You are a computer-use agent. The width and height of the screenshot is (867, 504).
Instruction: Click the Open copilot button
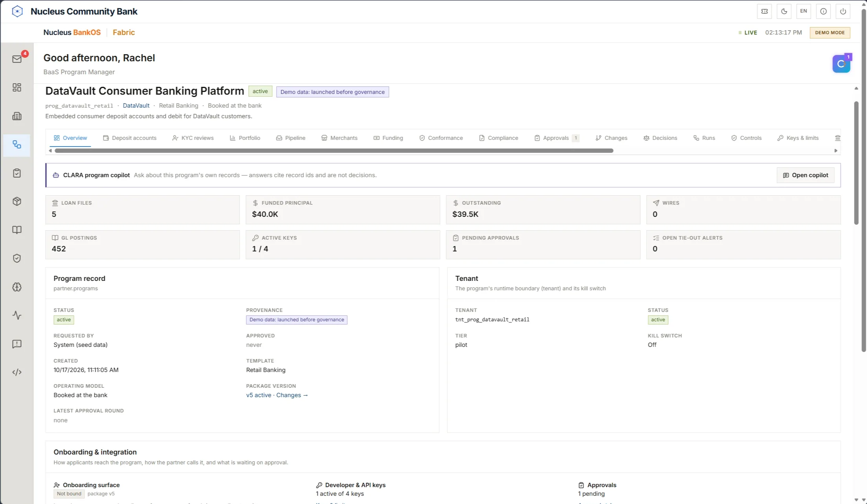(805, 175)
